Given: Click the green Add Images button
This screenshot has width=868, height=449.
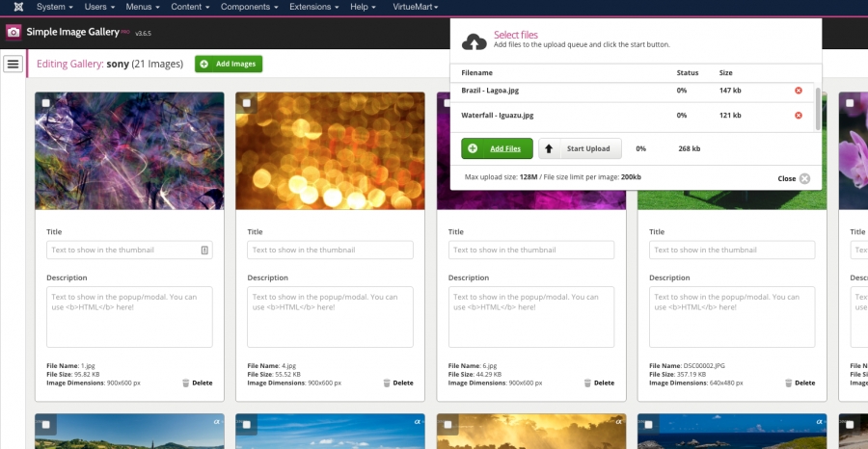Looking at the screenshot, I should click(229, 65).
